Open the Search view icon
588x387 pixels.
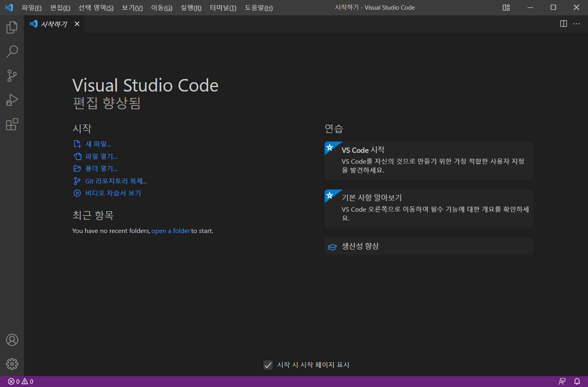pos(12,52)
